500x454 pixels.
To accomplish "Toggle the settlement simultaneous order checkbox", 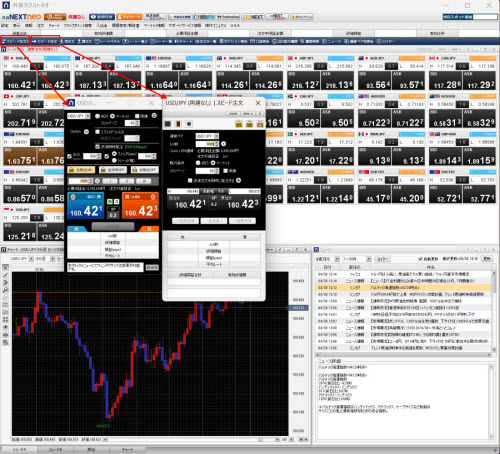I will [190, 180].
